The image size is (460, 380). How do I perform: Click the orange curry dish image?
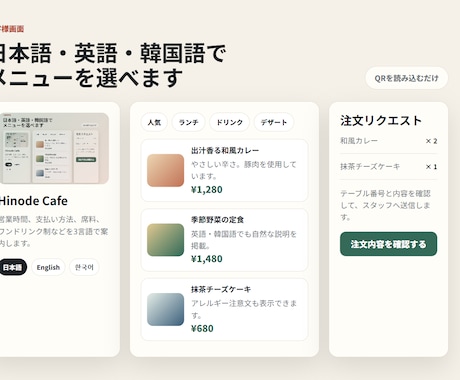166,170
